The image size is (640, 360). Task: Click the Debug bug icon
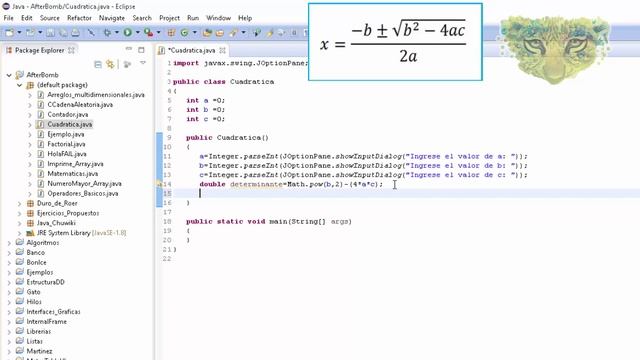click(x=107, y=33)
